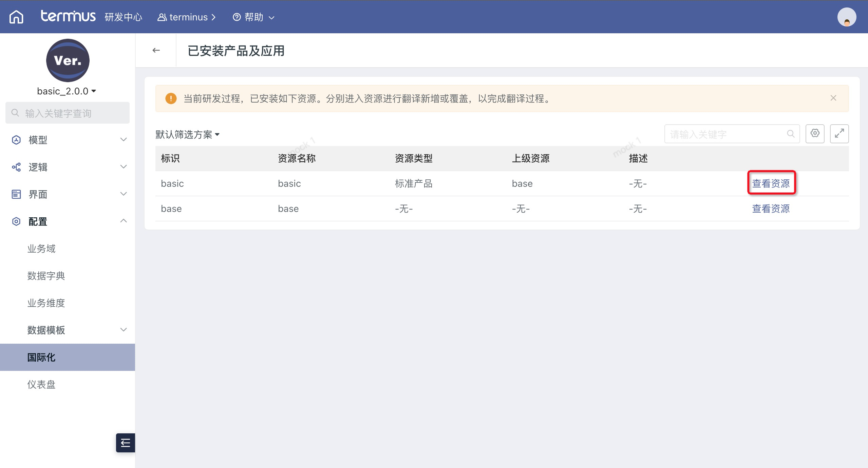The width and height of the screenshot is (868, 468).
Task: Collapse the 配置 menu chevron
Action: pos(124,221)
